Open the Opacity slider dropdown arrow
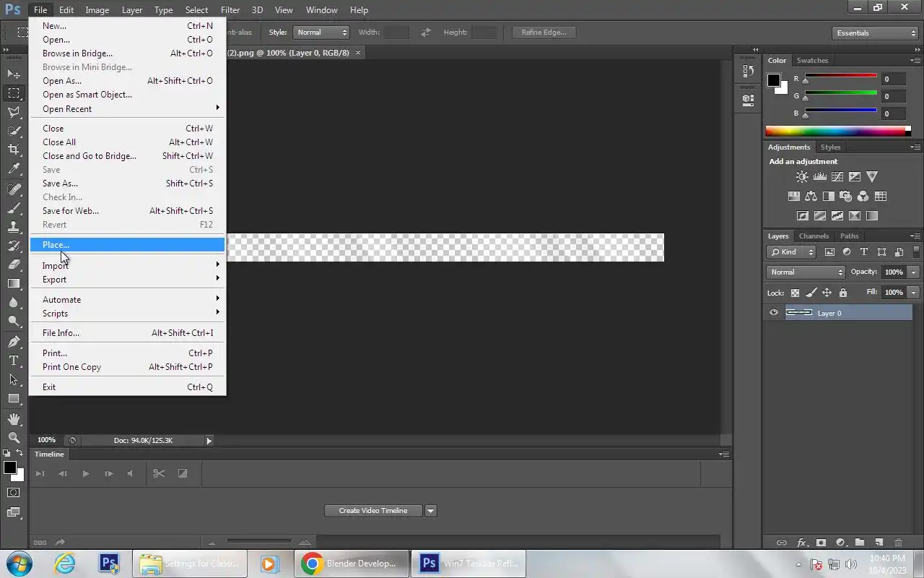924x578 pixels. coord(914,272)
